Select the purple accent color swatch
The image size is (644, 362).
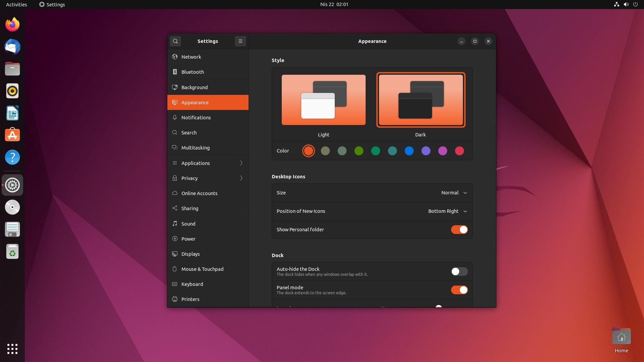(426, 151)
